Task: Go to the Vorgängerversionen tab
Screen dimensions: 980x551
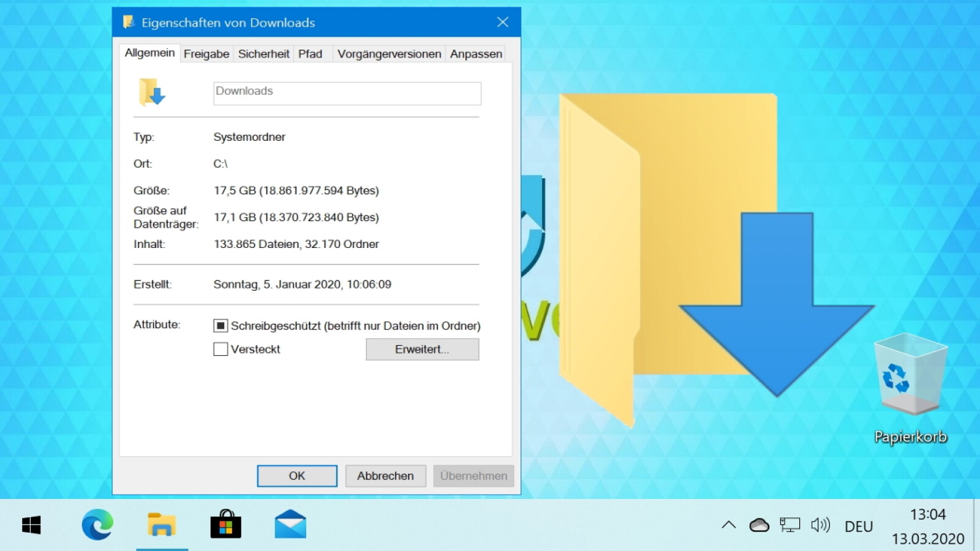Action: click(x=389, y=54)
